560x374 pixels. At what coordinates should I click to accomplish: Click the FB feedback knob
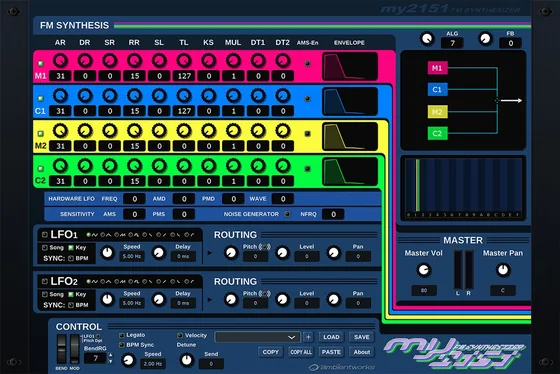tap(485, 39)
